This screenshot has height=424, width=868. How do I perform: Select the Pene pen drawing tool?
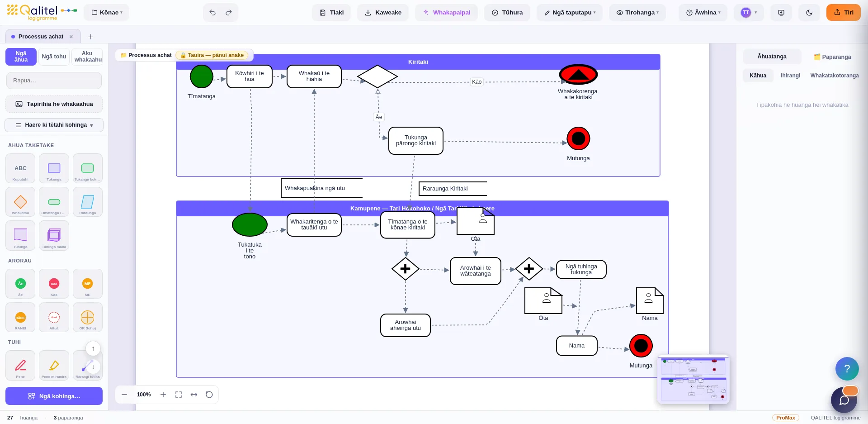click(20, 365)
